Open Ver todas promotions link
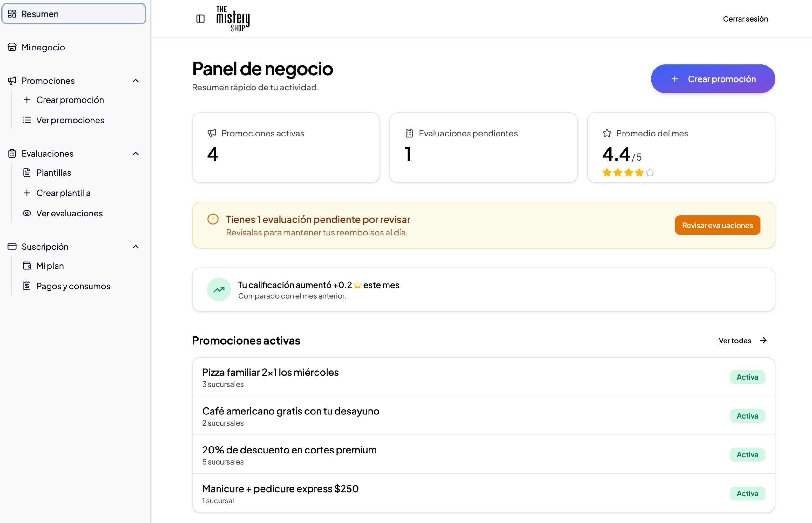Image resolution: width=812 pixels, height=523 pixels. (x=742, y=340)
